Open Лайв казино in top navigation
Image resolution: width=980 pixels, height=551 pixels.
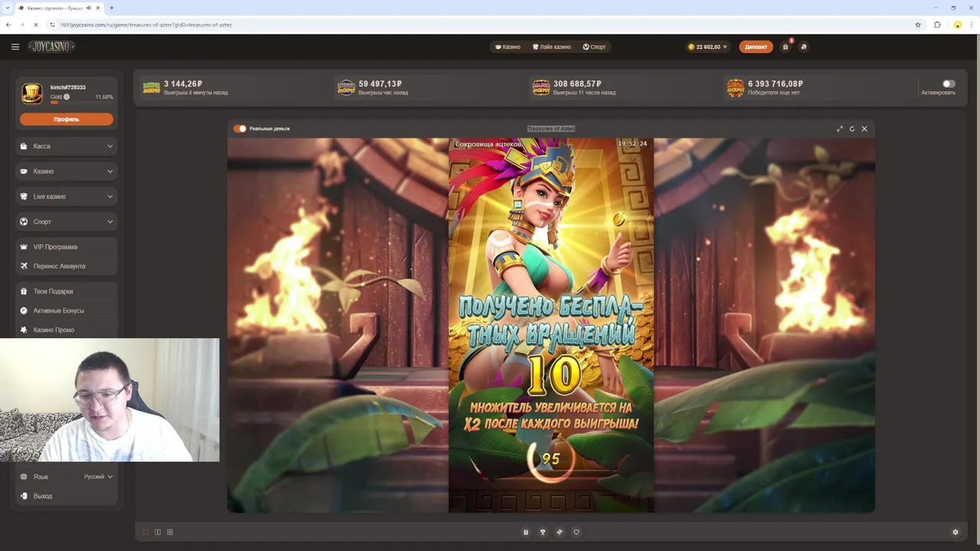[x=551, y=47]
